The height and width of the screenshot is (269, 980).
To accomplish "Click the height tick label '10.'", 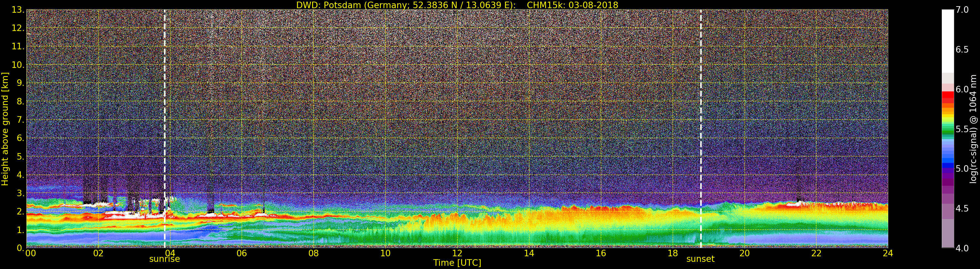I will click(18, 65).
